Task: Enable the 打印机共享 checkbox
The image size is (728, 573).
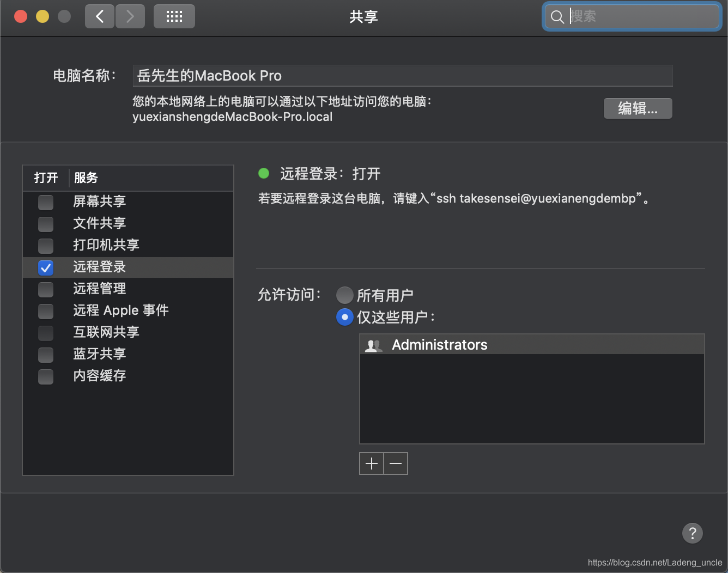Action: (x=46, y=246)
